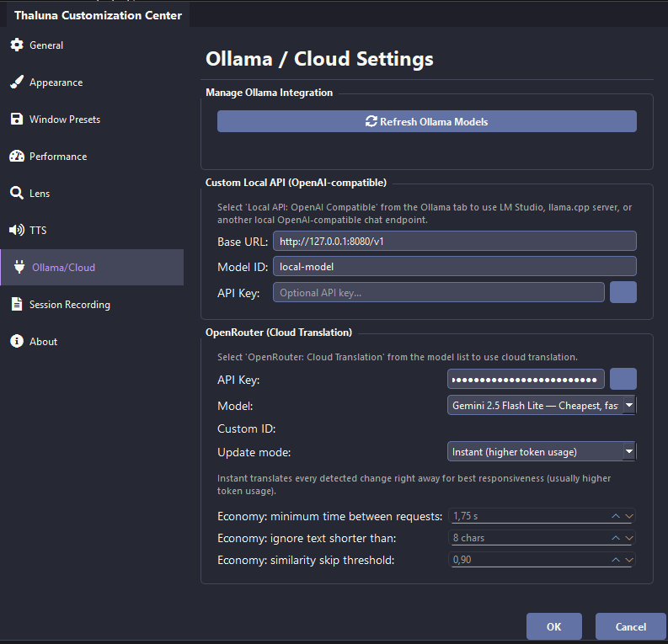Increase minimum time between requests

pos(616,516)
